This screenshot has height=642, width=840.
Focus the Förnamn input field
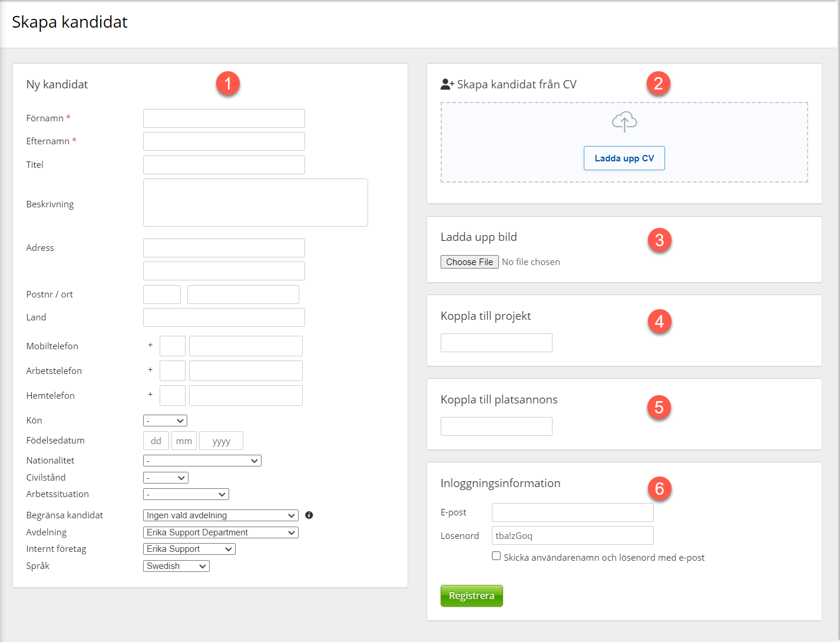(x=224, y=118)
